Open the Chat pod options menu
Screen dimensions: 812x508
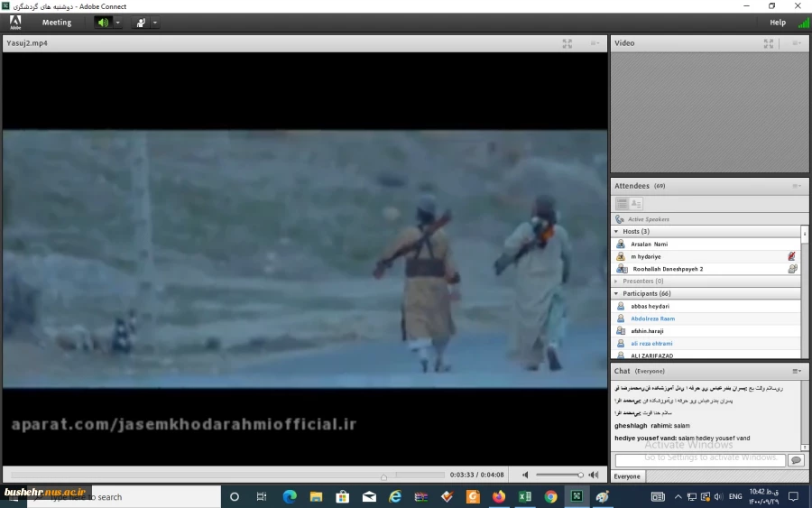(x=797, y=371)
